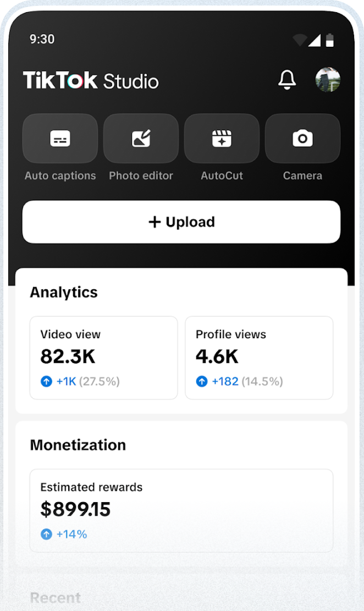Viewport: 364px width, 611px height.
Task: Launch the Photo editor tool
Action: point(141,139)
